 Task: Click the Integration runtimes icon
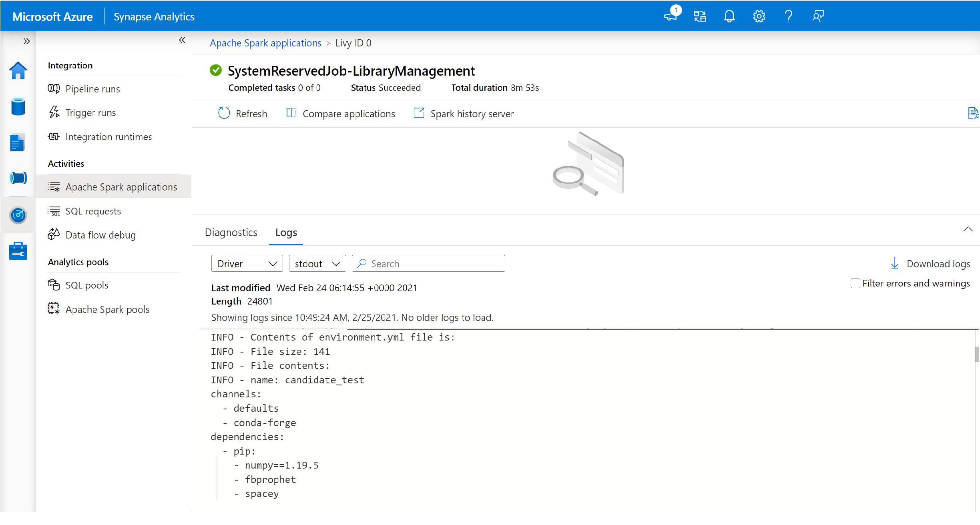coord(54,136)
